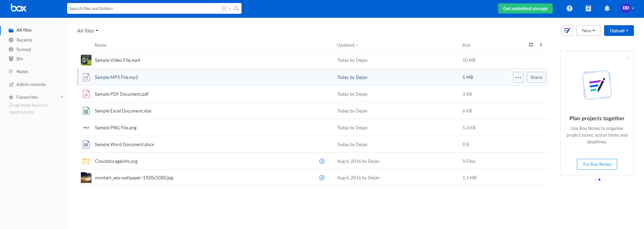Image resolution: width=644 pixels, height=229 pixels.
Task: Open more options ellipsis for Sample MP3 File
Action: click(x=518, y=77)
